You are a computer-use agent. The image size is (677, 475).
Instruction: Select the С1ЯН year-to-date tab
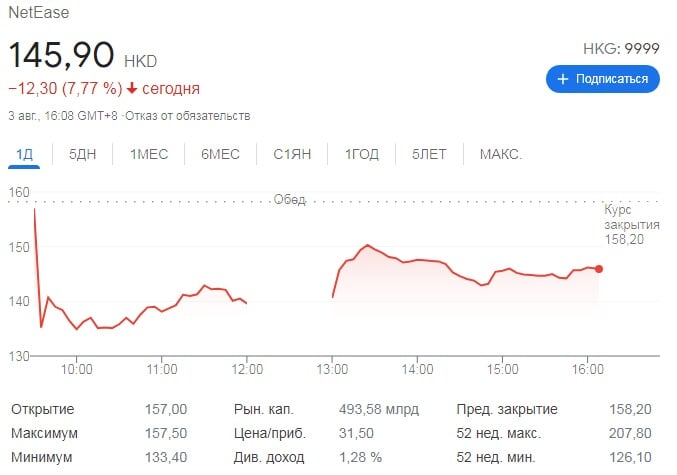pos(293,154)
